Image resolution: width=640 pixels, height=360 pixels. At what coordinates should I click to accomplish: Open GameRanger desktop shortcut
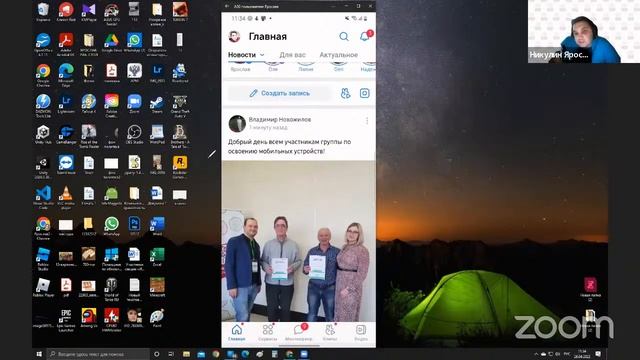click(x=66, y=134)
